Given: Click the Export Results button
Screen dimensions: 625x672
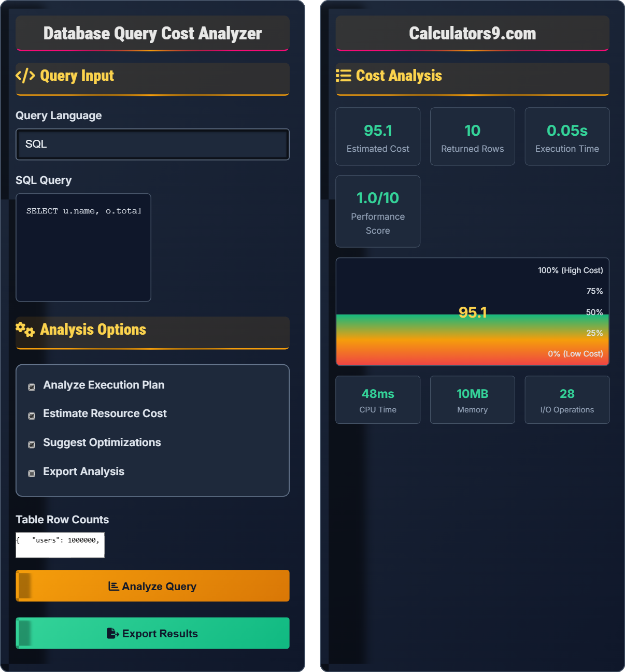Looking at the screenshot, I should click(x=152, y=633).
